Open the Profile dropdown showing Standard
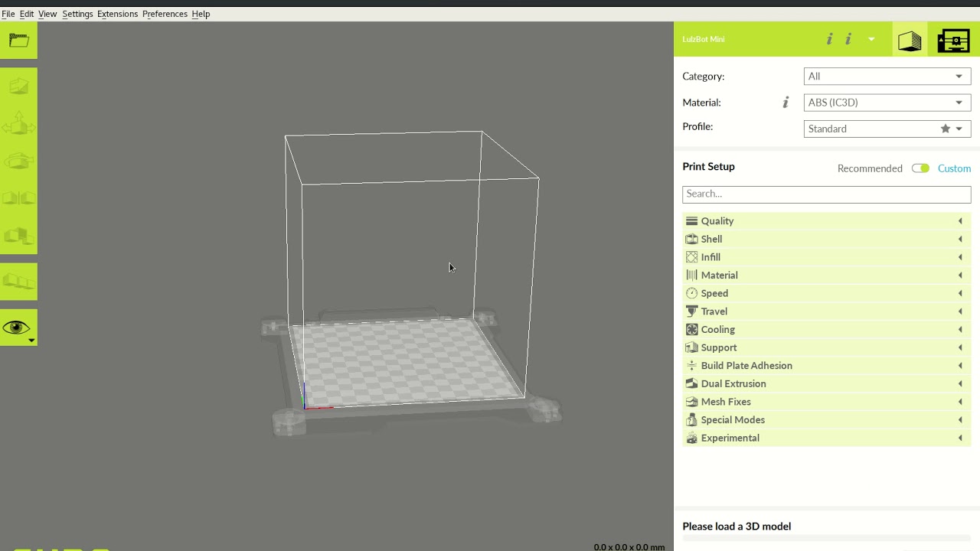 pyautogui.click(x=887, y=129)
